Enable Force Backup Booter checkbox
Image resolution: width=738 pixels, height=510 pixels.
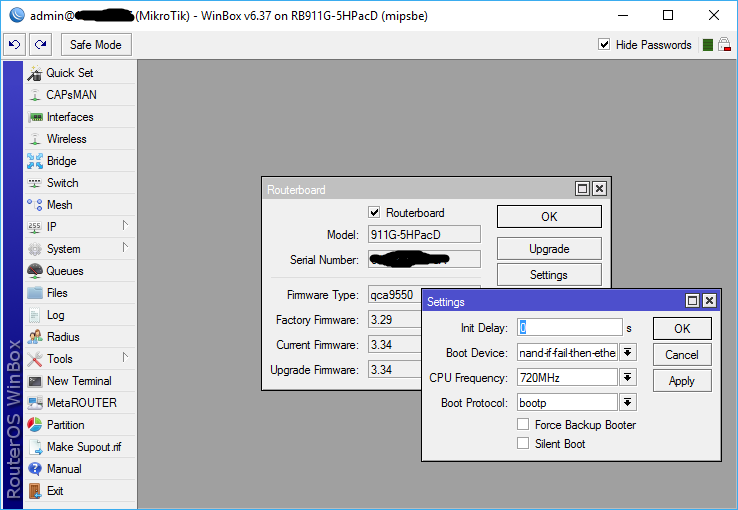tap(523, 424)
